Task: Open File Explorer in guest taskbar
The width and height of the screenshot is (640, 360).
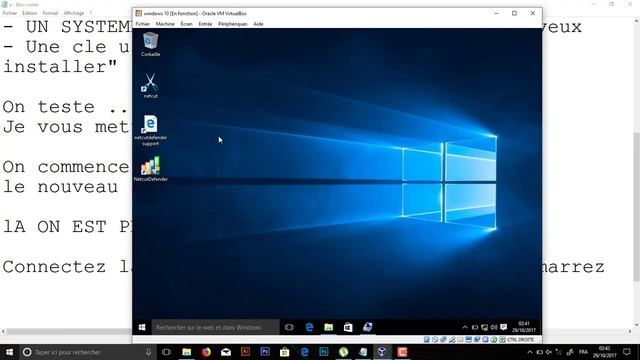Action: pyautogui.click(x=329, y=327)
